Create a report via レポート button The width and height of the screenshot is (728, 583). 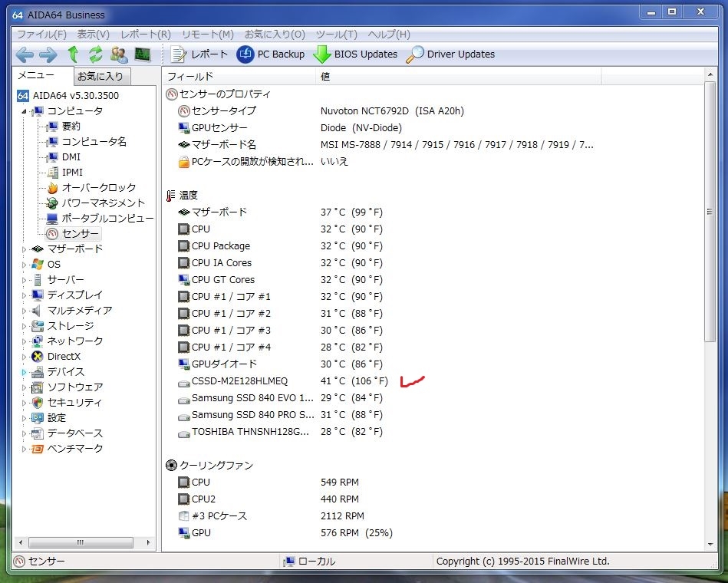pos(199,54)
